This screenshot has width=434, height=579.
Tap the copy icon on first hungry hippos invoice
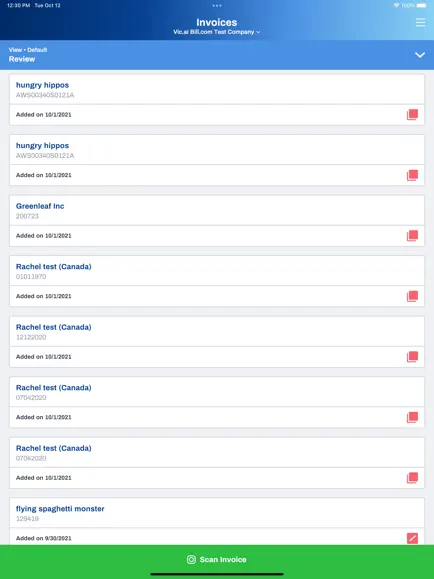click(412, 114)
